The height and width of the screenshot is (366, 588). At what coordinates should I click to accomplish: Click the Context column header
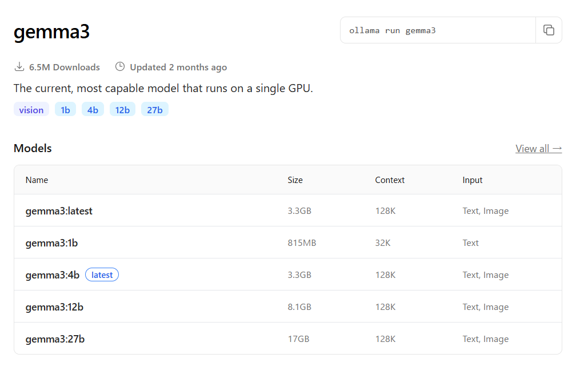pos(390,180)
